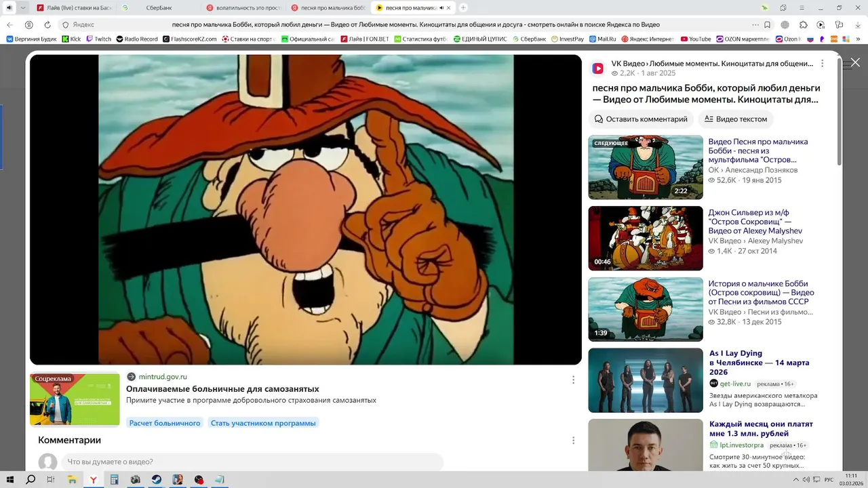Open the three-dot menu beside VK Видео title
The height and width of the screenshot is (488, 868).
822,64
